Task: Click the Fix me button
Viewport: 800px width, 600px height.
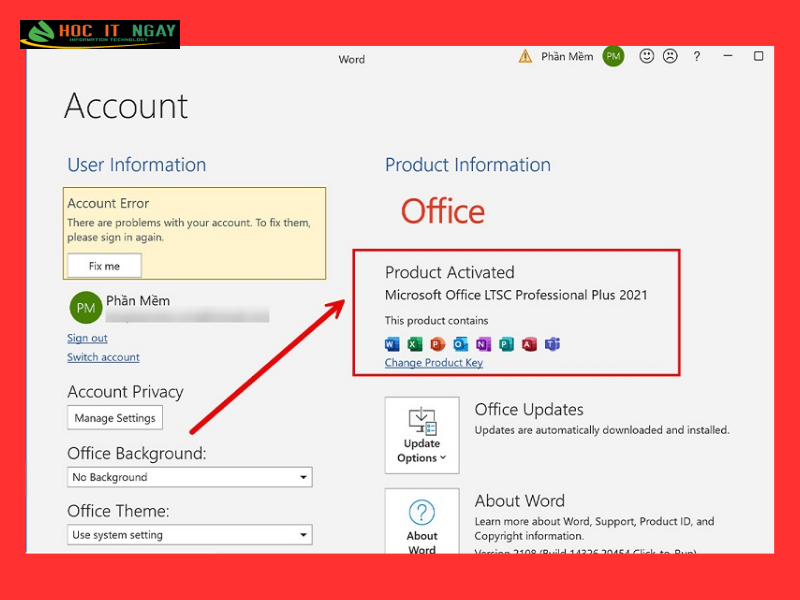Action: point(105,266)
